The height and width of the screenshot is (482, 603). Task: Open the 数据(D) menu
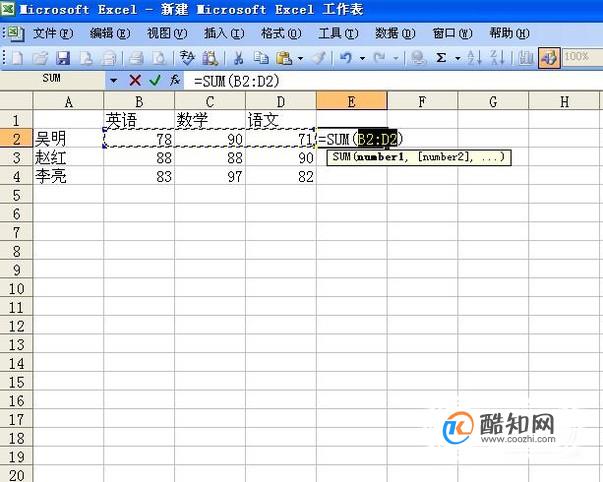[395, 33]
